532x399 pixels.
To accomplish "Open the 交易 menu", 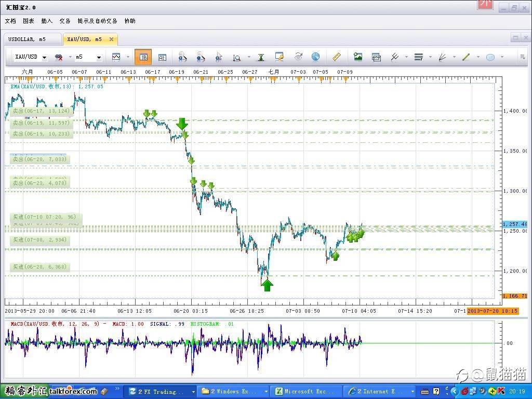I will pyautogui.click(x=65, y=21).
